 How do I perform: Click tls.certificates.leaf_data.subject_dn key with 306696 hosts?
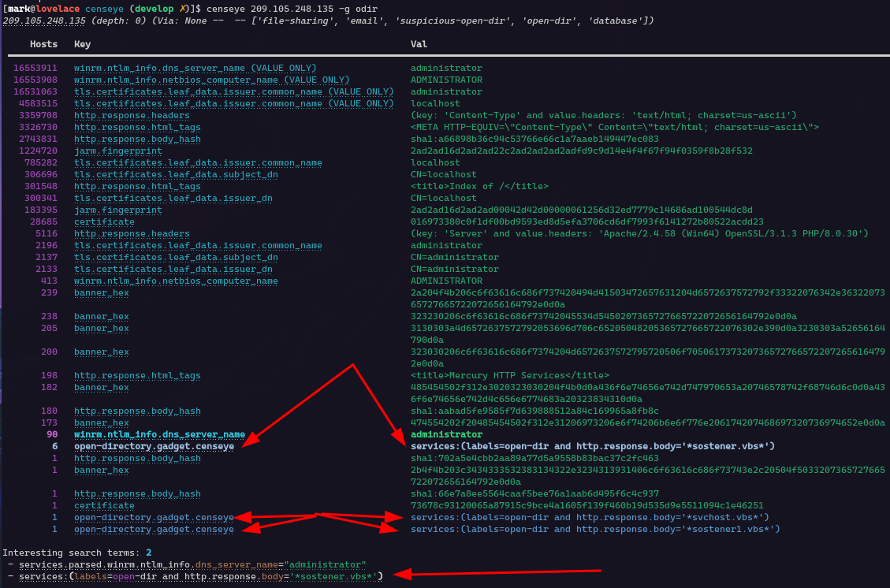coord(176,174)
